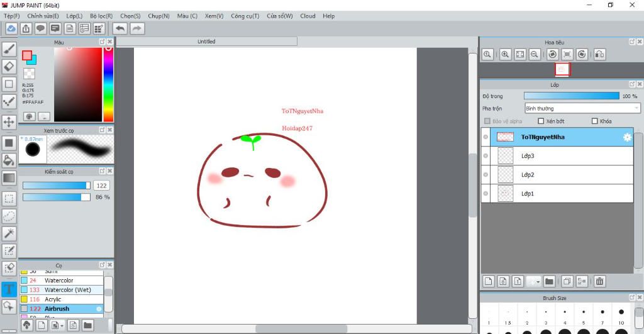Click zoom out icon in Hoa tiêu panel

[x=535, y=54]
